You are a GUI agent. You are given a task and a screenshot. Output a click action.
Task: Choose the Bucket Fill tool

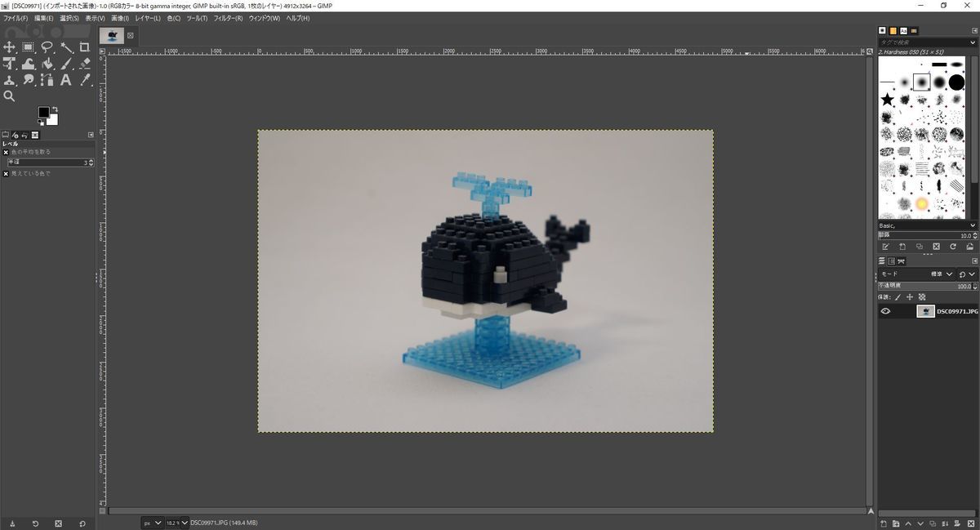47,64
